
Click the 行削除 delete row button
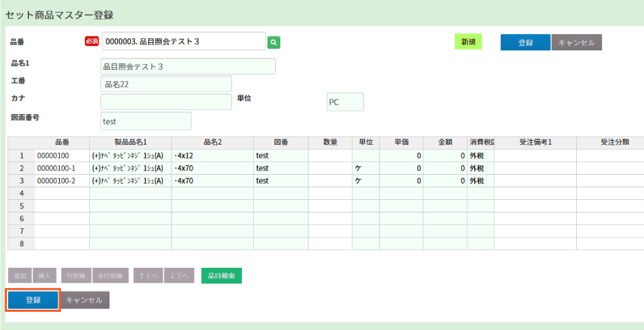click(x=76, y=275)
